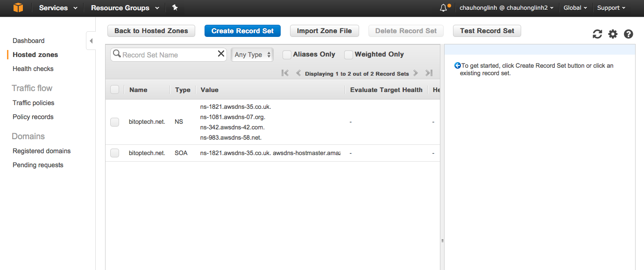Clear the Record Set Name search field
644x270 pixels.
221,54
